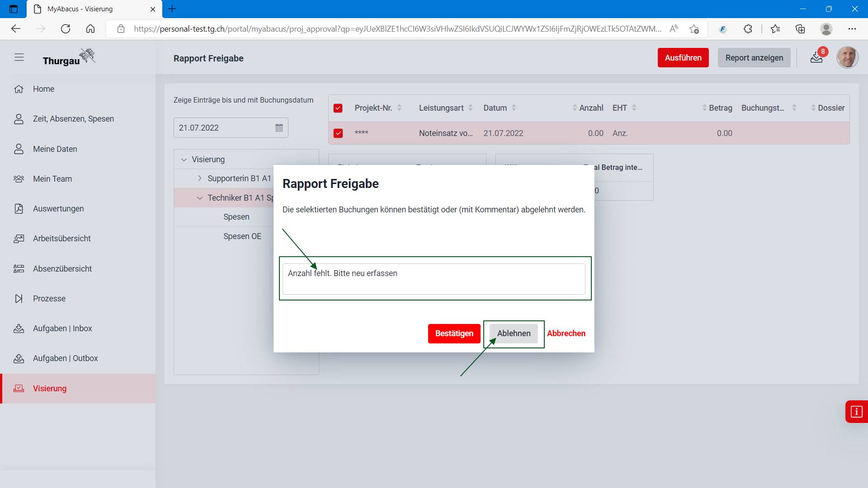Click the comment text field in dialog

pyautogui.click(x=434, y=279)
